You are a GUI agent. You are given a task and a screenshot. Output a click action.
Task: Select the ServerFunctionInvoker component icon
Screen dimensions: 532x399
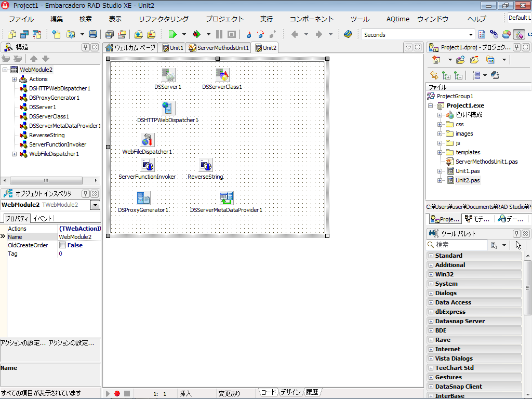147,165
